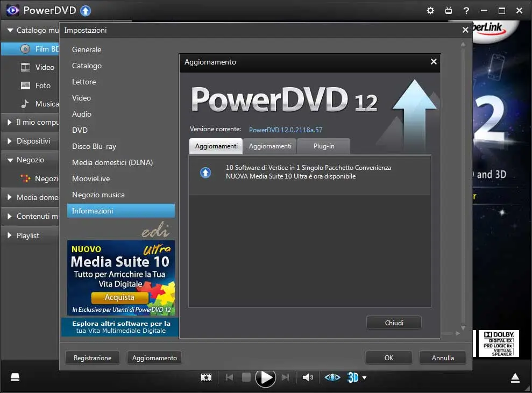
Task: Close the Impostazioni window
Action: click(x=465, y=30)
